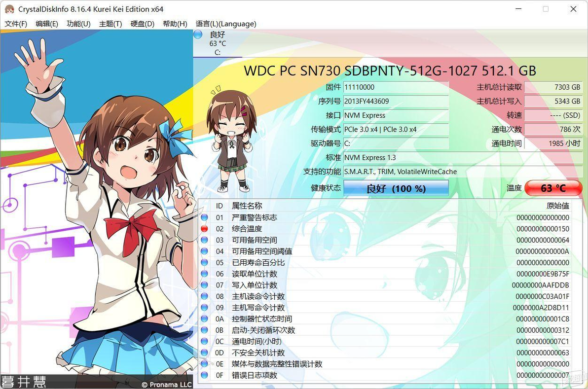The height and width of the screenshot is (389, 588).
Task: Click the blue status dot for 07 写入单位计数
Action: [x=204, y=285]
